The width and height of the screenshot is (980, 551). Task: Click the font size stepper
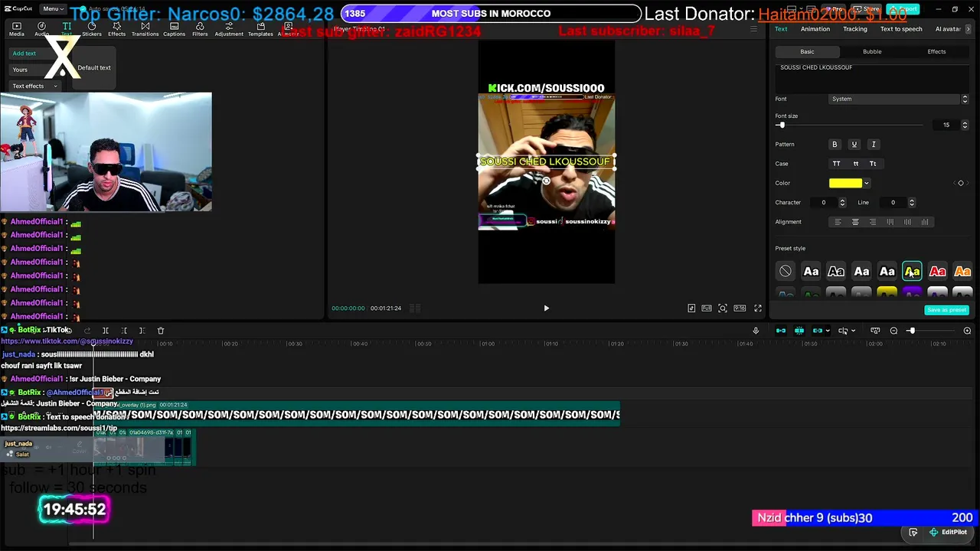coord(965,125)
